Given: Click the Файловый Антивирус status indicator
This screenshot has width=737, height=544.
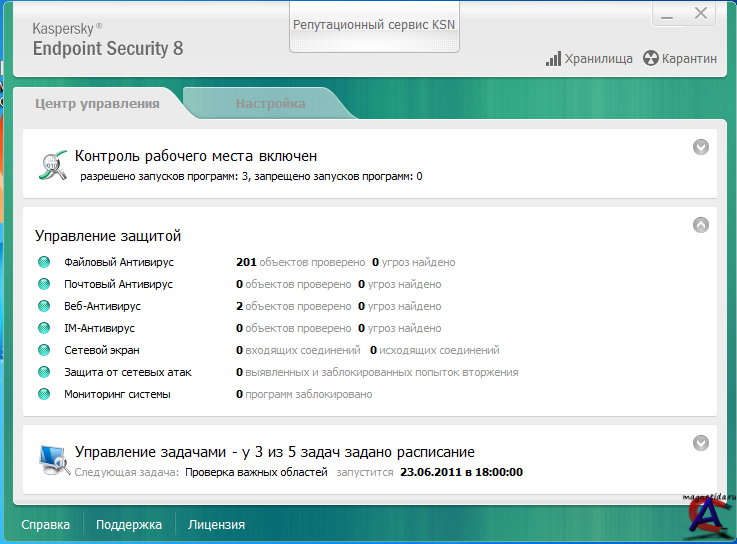Looking at the screenshot, I should [x=44, y=263].
